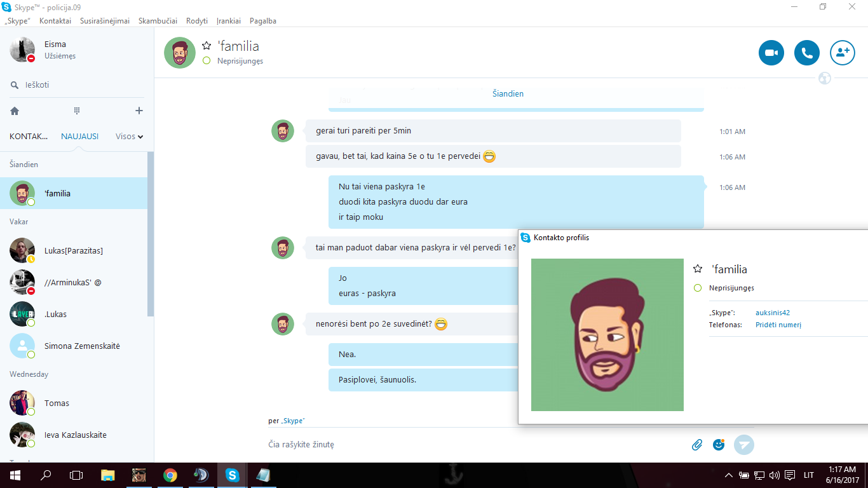Toggle favorite star next to 'familia header
The width and height of the screenshot is (868, 488).
point(207,46)
